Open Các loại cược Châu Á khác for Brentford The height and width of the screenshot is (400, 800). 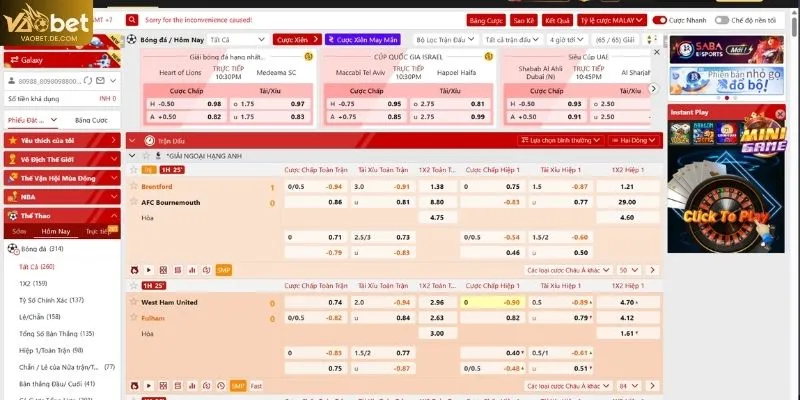tap(568, 270)
